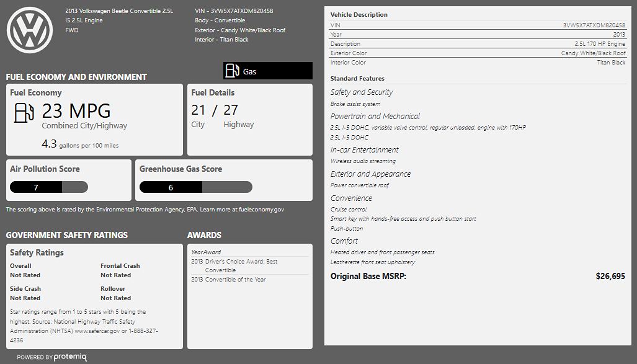The height and width of the screenshot is (364, 637).
Task: Click the 'Original Base MSRP:' label
Action: coord(368,276)
